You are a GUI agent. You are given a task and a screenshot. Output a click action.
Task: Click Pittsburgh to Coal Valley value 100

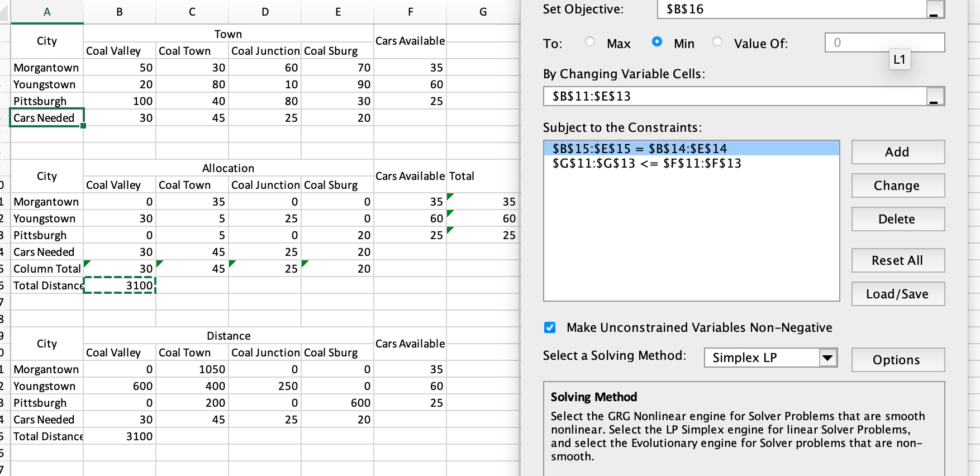tap(120, 101)
